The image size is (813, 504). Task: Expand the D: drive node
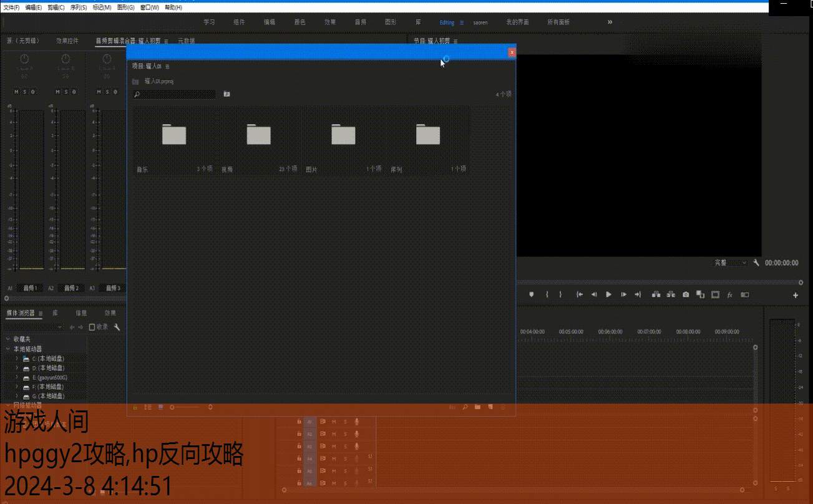(x=17, y=368)
